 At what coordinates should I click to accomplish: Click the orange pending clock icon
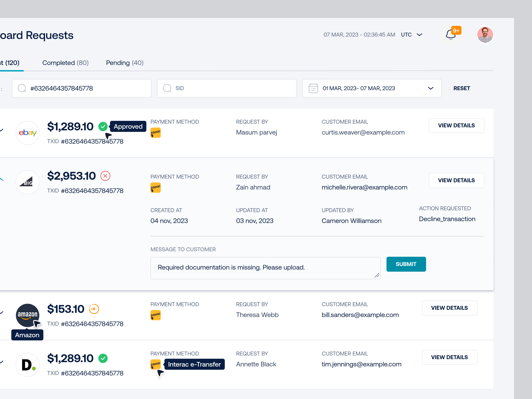tap(94, 309)
